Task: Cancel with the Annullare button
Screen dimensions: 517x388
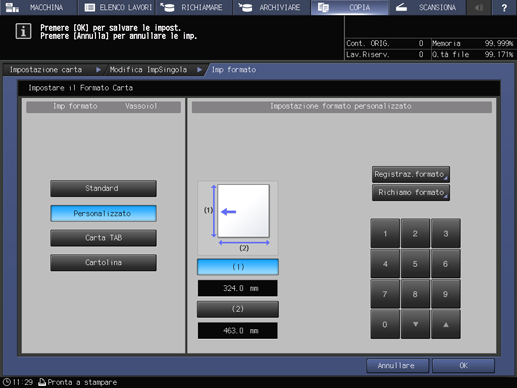Action: (397, 366)
